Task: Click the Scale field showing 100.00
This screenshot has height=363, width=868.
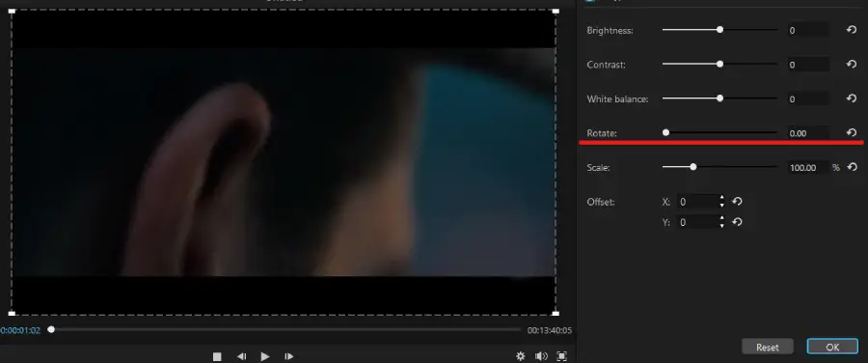Action: (808, 167)
